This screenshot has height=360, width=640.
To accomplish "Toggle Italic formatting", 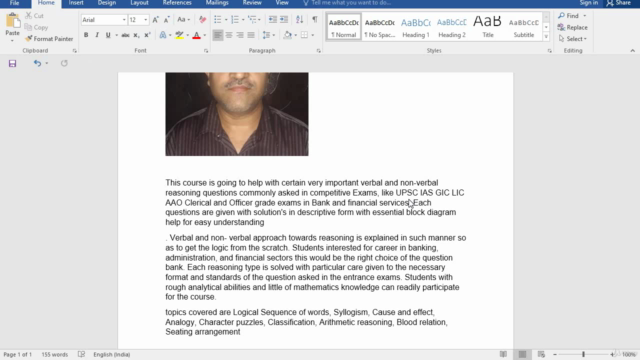I will [97, 35].
